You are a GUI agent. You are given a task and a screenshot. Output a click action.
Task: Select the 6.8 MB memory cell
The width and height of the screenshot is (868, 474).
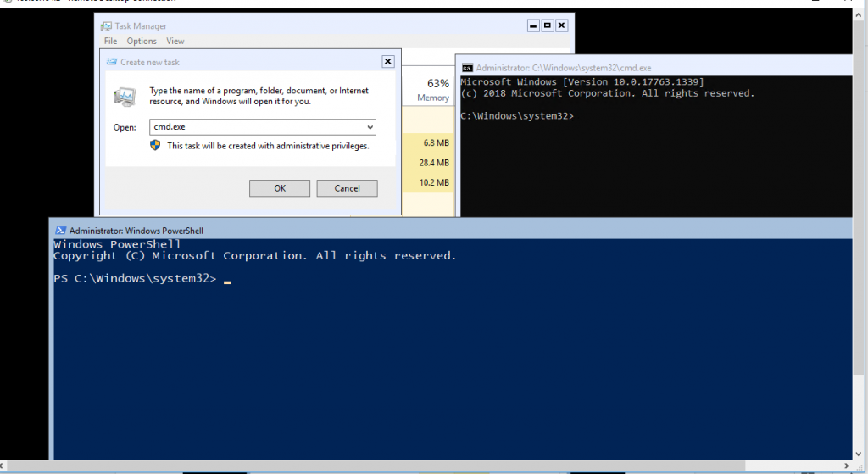tap(428, 142)
